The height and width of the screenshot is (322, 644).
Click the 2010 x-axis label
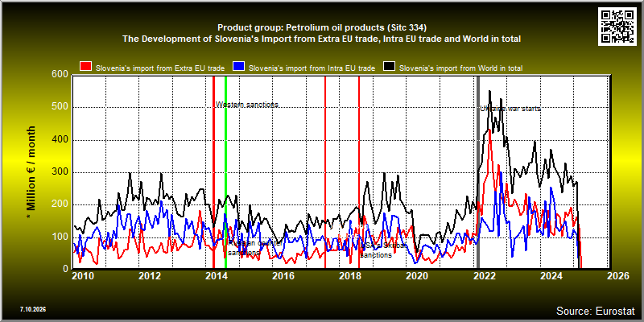[82, 276]
